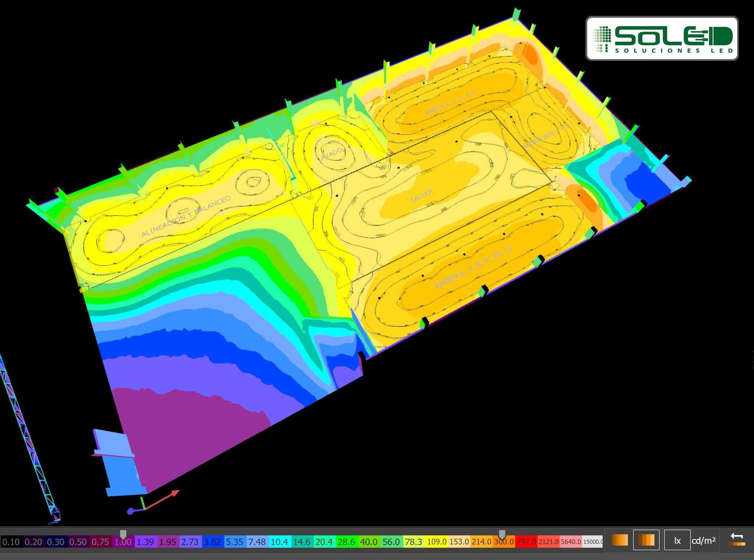Reset false color scale icon

click(x=737, y=539)
